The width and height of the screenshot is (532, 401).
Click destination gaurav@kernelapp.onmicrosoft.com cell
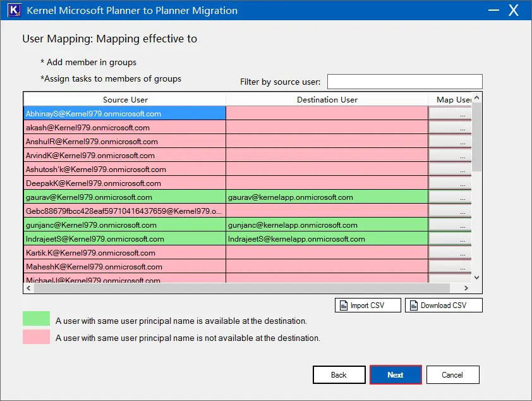[x=327, y=197]
